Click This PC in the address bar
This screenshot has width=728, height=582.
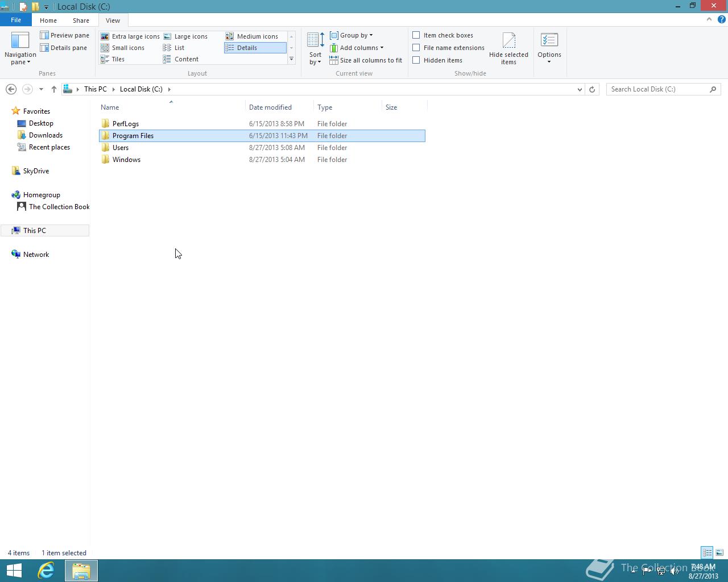coord(95,89)
